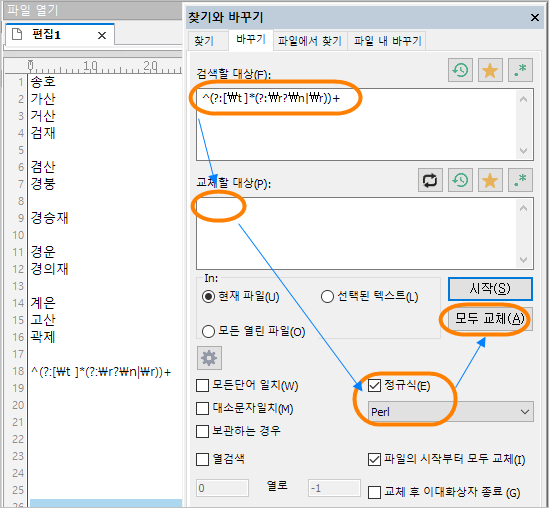The width and height of the screenshot is (549, 508).
Task: Open favorites star for replace field
Action: click(x=490, y=180)
